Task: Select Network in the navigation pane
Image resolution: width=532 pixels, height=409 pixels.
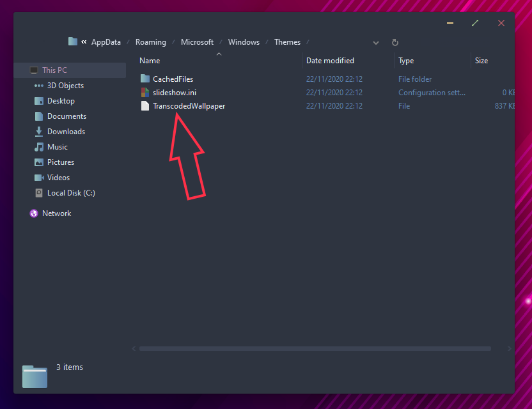Action: [x=56, y=213]
